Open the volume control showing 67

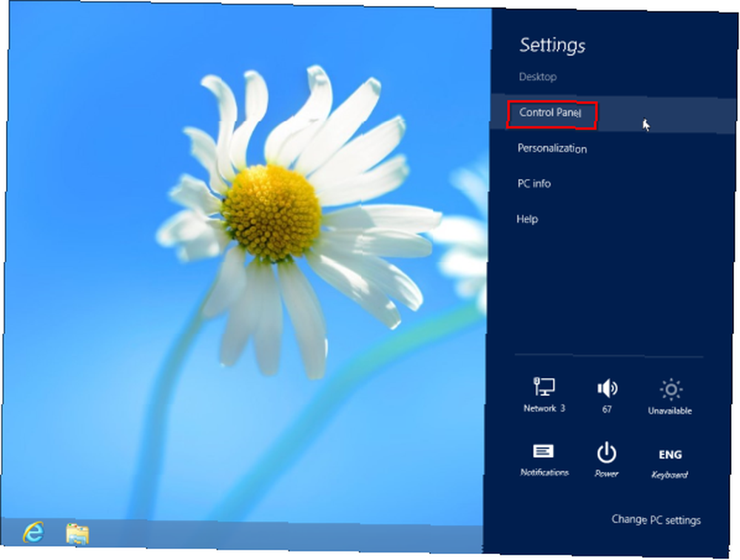[607, 396]
